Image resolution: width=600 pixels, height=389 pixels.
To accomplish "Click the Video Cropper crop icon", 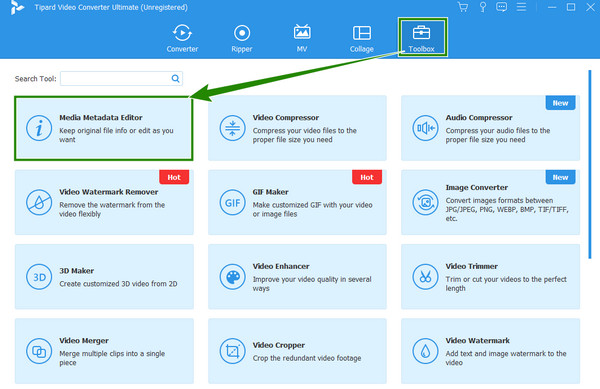I will tap(232, 351).
